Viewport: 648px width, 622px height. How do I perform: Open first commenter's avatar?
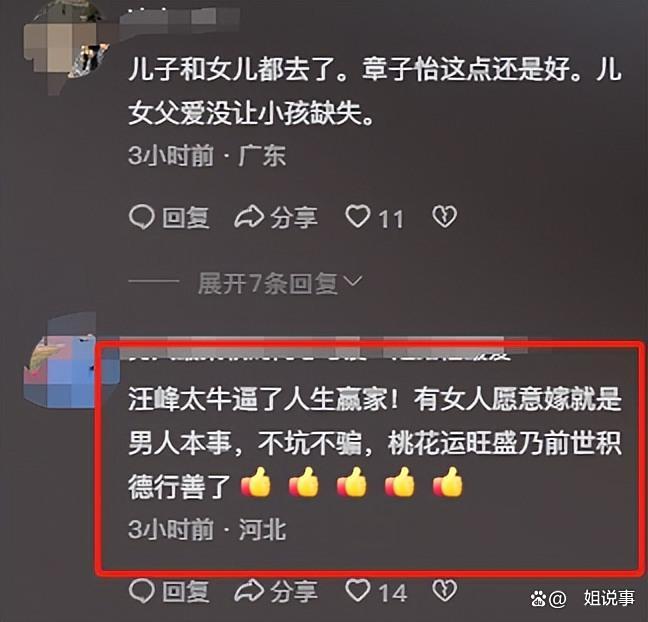pyautogui.click(x=64, y=43)
